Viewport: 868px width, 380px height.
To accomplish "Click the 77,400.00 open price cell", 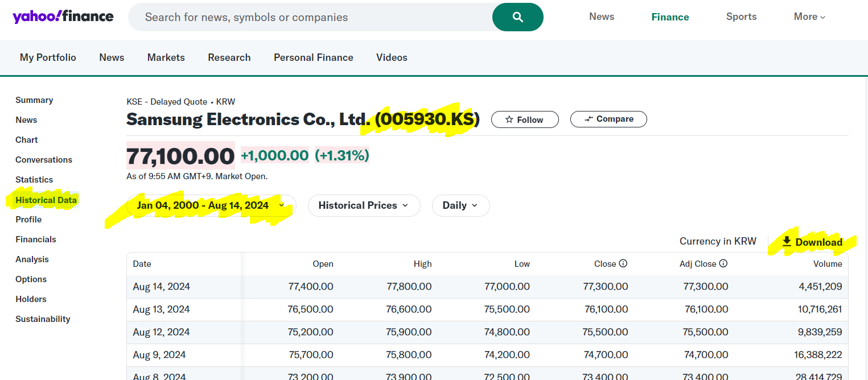I will tap(311, 287).
